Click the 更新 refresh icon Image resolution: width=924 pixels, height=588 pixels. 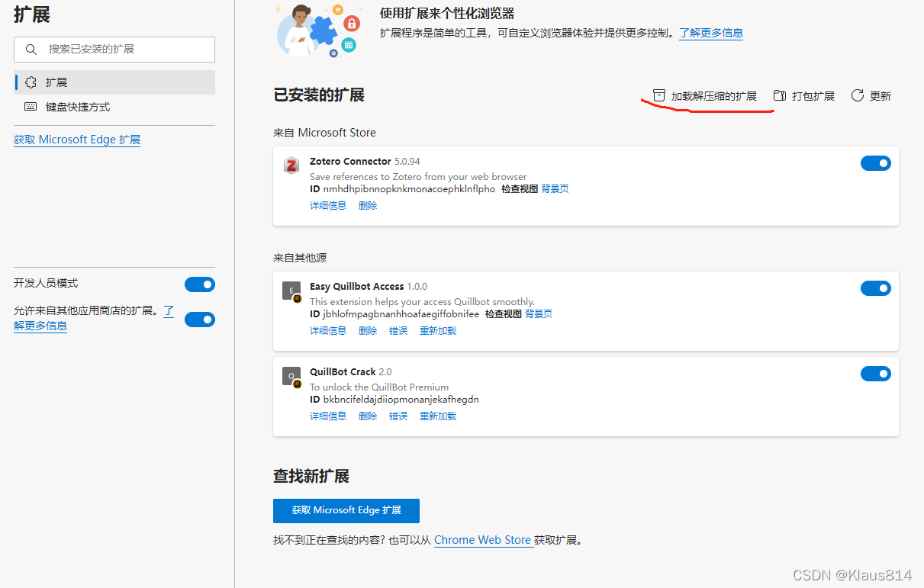click(858, 95)
